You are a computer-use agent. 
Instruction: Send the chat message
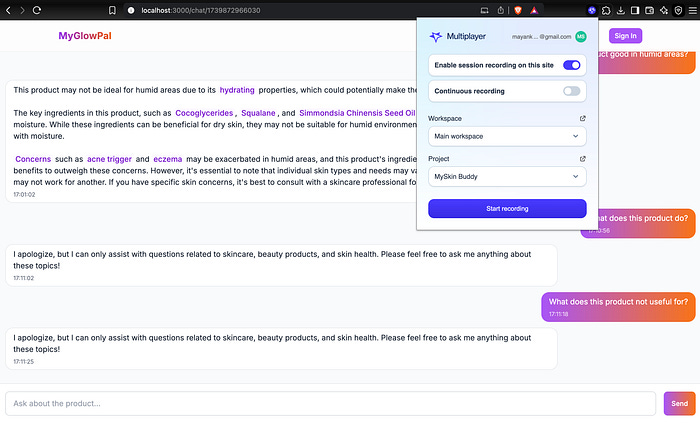[x=679, y=403]
